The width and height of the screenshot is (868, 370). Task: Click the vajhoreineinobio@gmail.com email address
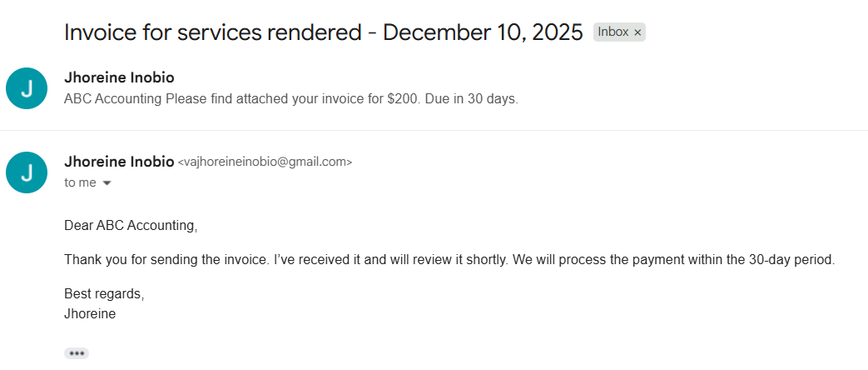pos(265,162)
